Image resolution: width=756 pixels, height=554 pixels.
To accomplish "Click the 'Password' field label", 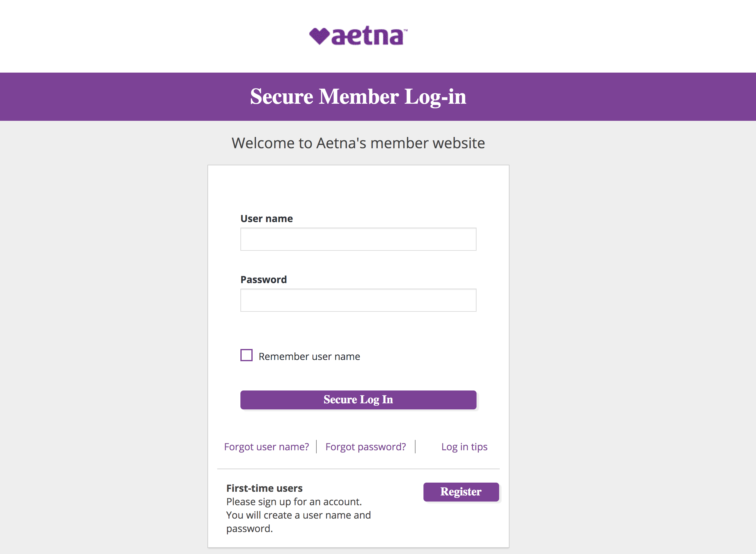I will coord(264,280).
